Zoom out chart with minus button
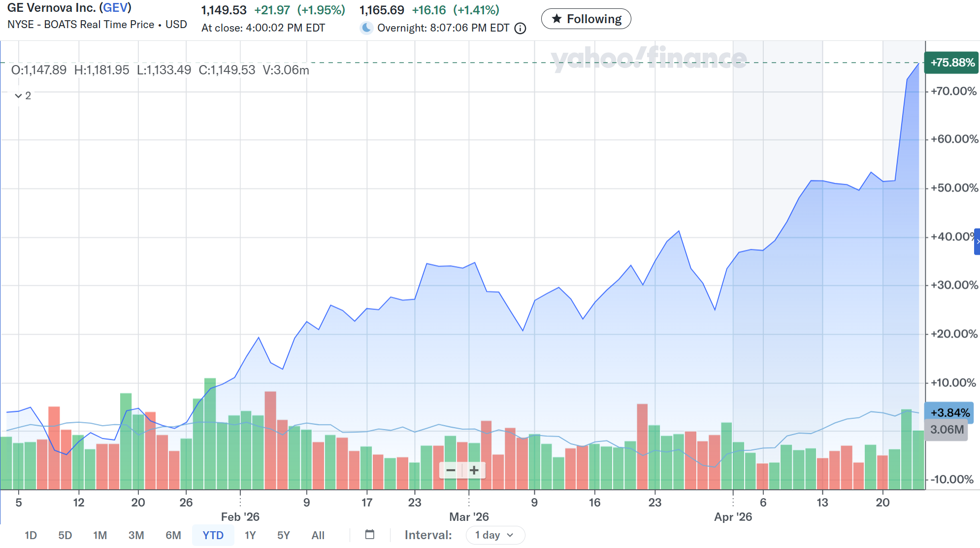 click(x=451, y=470)
